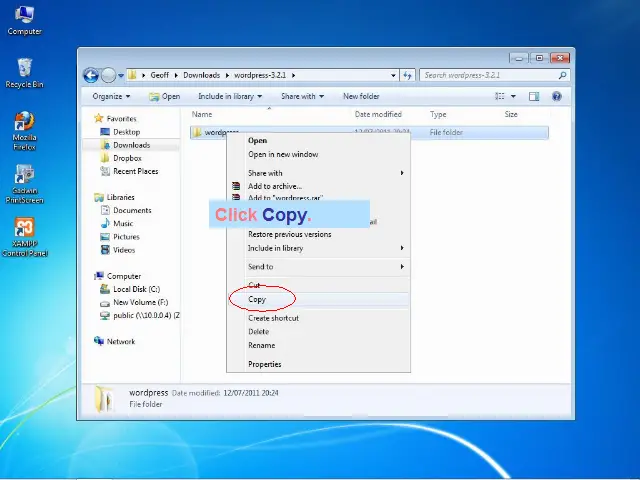Toggle the preview pane button

click(534, 96)
